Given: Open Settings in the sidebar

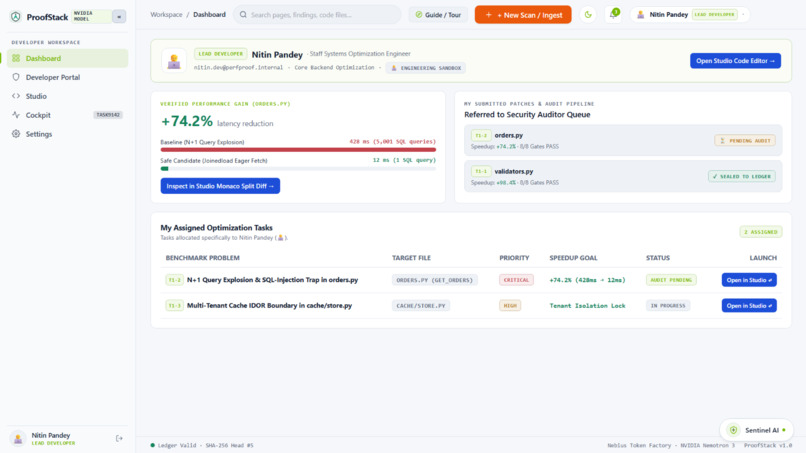Looking at the screenshot, I should pos(67,134).
